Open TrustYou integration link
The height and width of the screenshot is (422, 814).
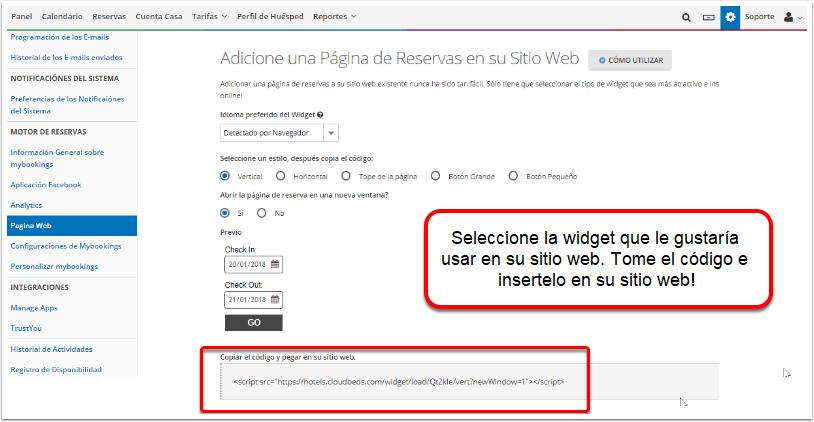coord(26,328)
